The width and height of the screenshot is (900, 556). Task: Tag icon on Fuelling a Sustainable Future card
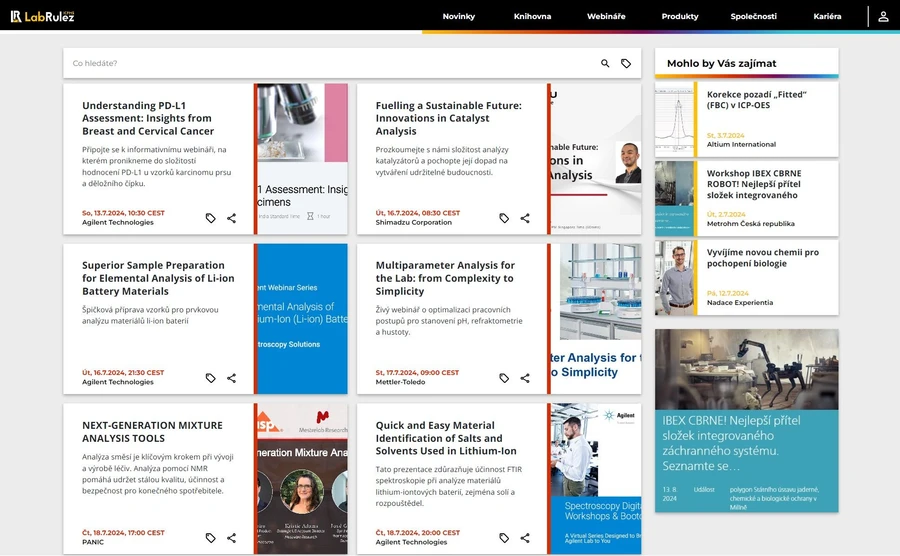click(504, 218)
